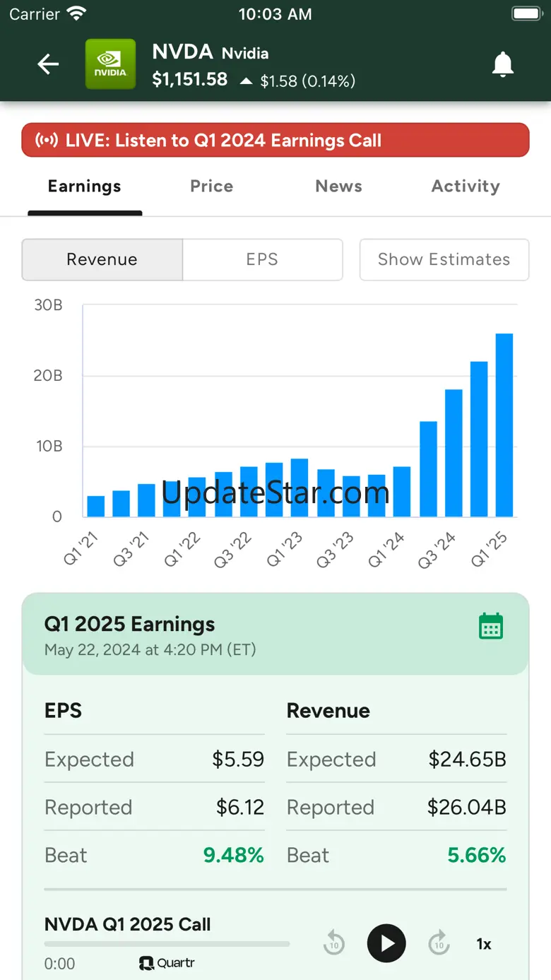
Task: Tap the back arrow icon
Action: tap(48, 64)
